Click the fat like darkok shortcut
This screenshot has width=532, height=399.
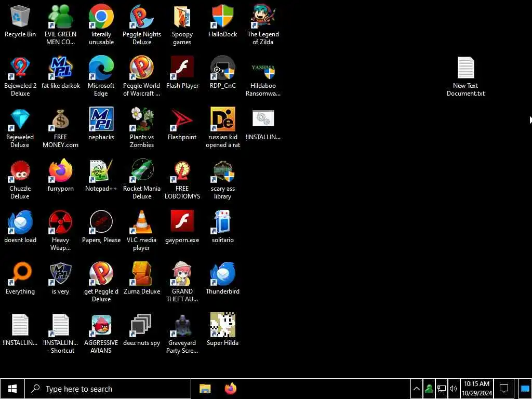[60, 73]
